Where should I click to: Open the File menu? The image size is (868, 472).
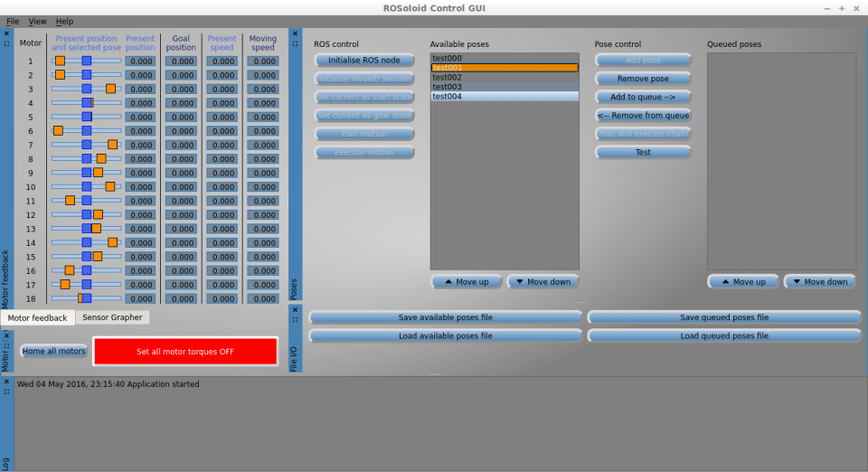tap(13, 21)
